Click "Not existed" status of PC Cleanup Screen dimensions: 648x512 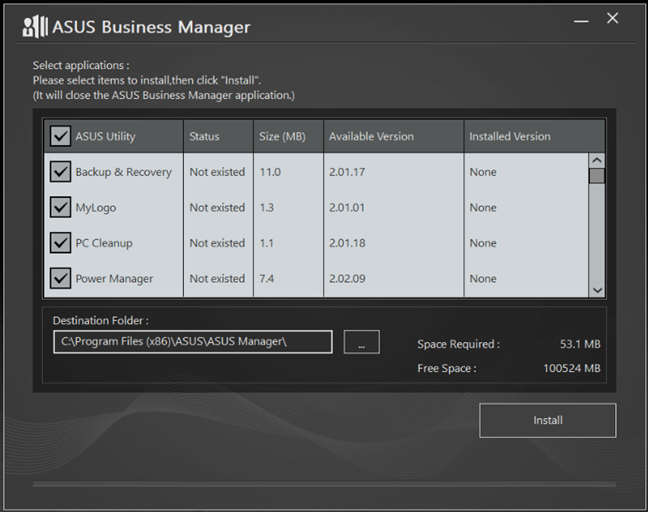click(217, 243)
